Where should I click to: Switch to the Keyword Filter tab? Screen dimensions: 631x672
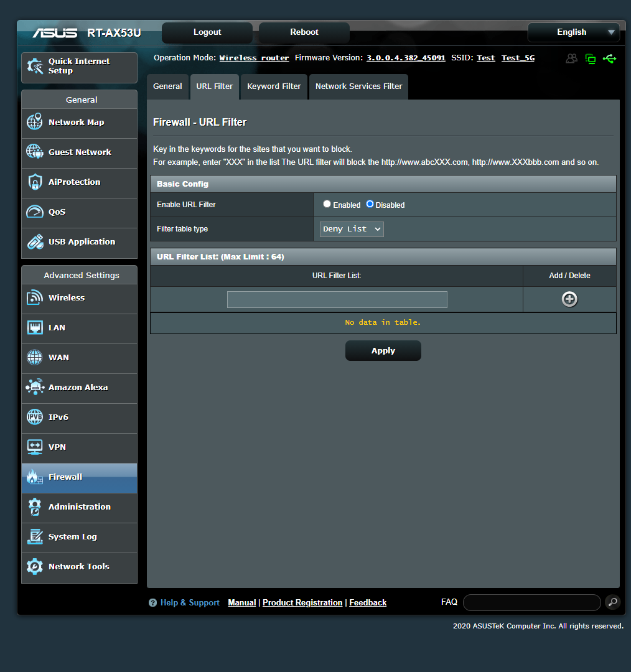click(274, 86)
